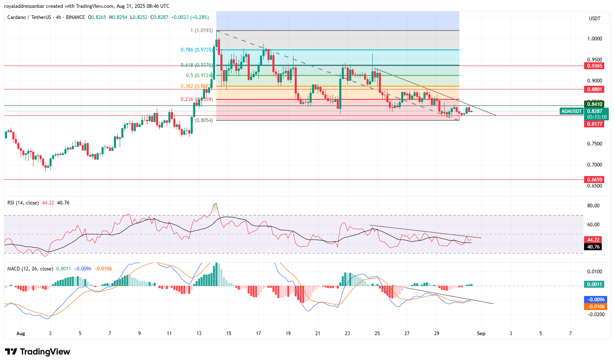This screenshot has width=615, height=364.
Task: Click the RSI (14, close) indicator legend
Action: [x=23, y=203]
